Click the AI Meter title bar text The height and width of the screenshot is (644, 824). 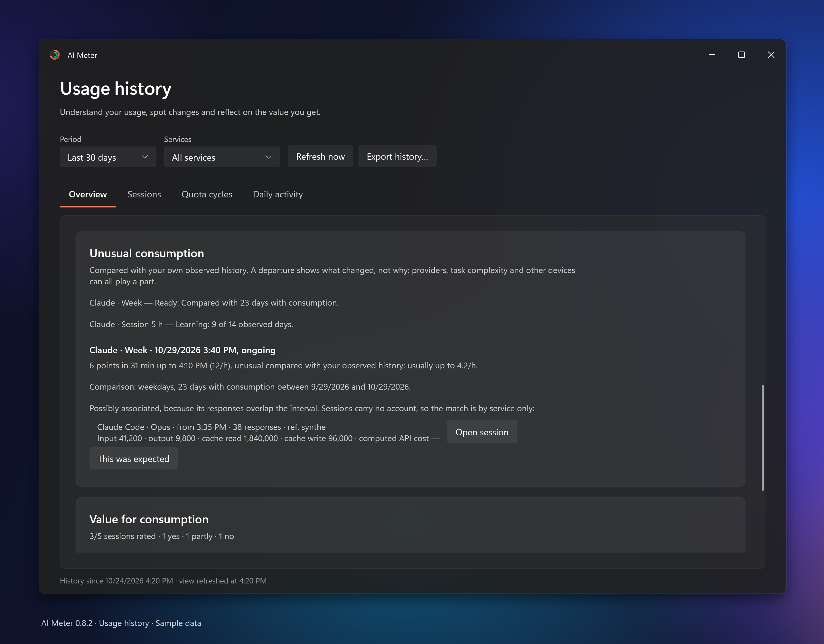click(x=82, y=55)
